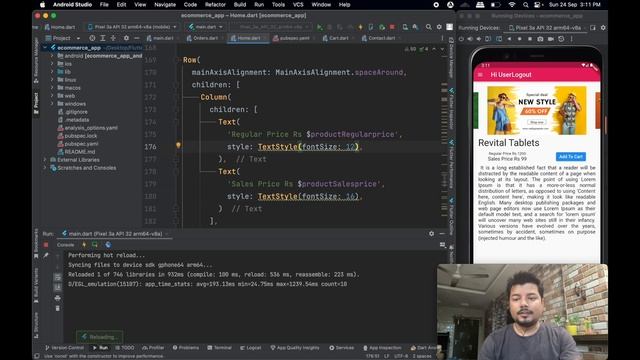
Task: Open Run panel settings gear
Action: (x=431, y=233)
